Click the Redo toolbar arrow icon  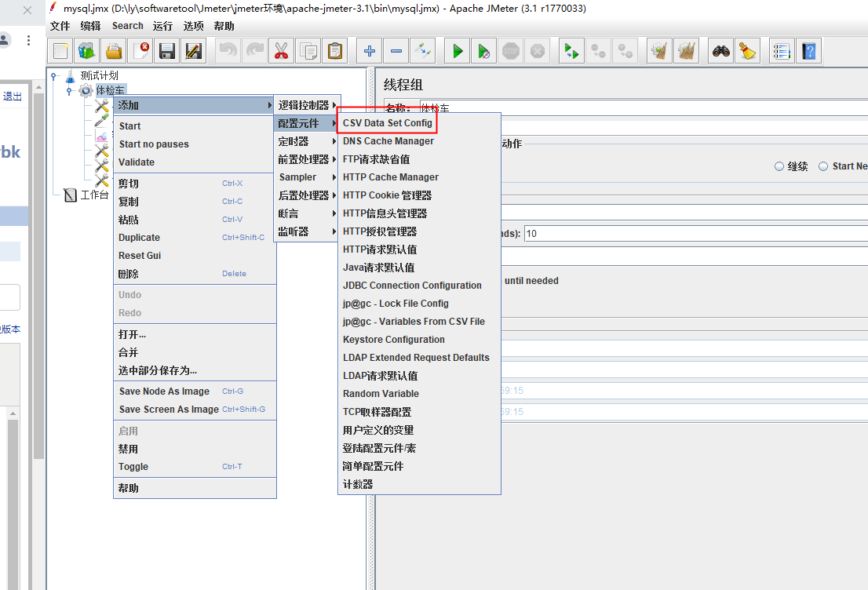coord(254,52)
